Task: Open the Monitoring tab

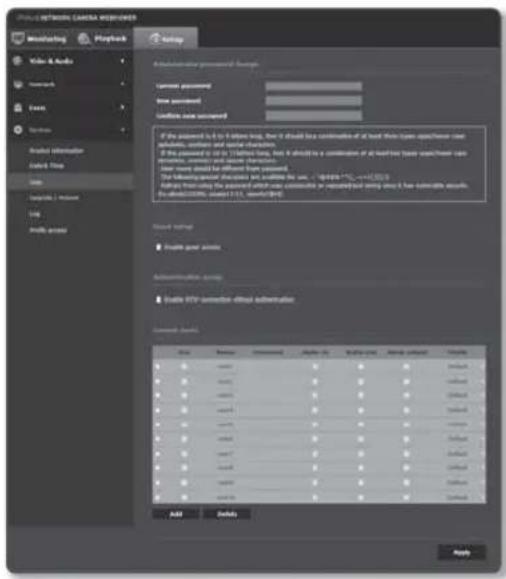Action: [39, 39]
